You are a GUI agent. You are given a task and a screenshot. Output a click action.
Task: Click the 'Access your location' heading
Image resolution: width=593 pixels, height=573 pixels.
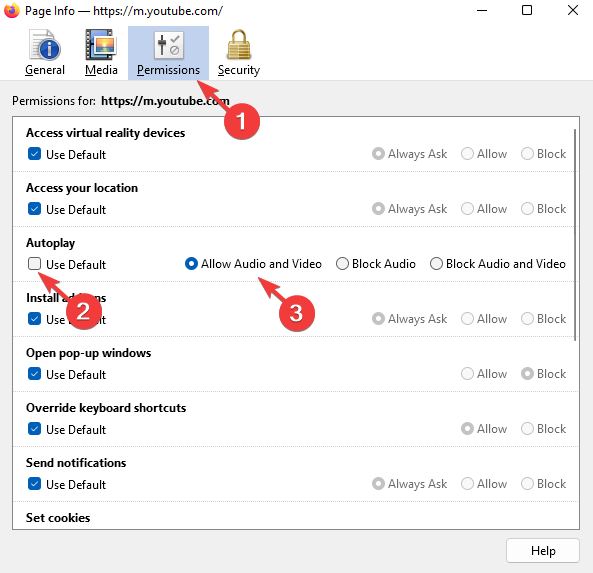point(82,188)
